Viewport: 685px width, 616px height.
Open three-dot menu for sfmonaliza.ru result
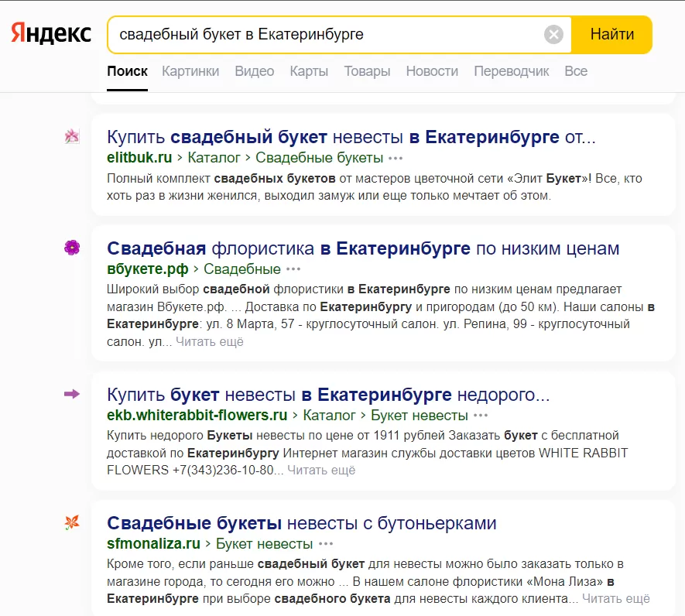point(326,544)
